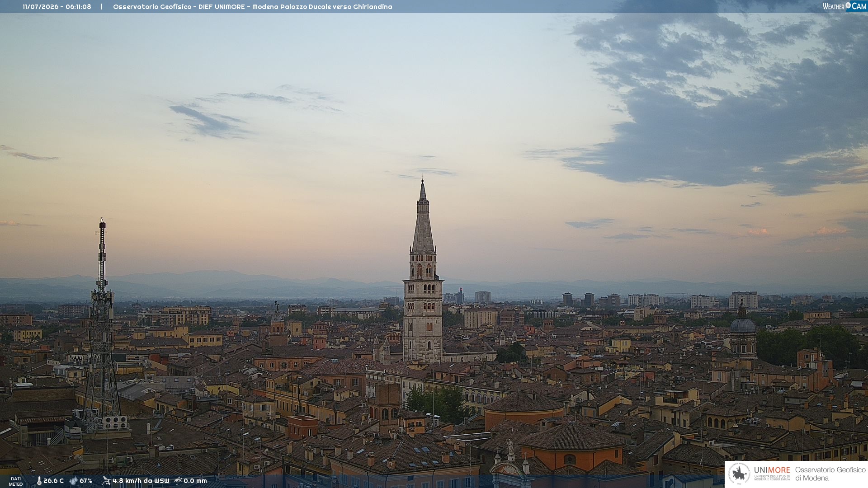Click the 0.0 mm rainfall value

coord(195,481)
